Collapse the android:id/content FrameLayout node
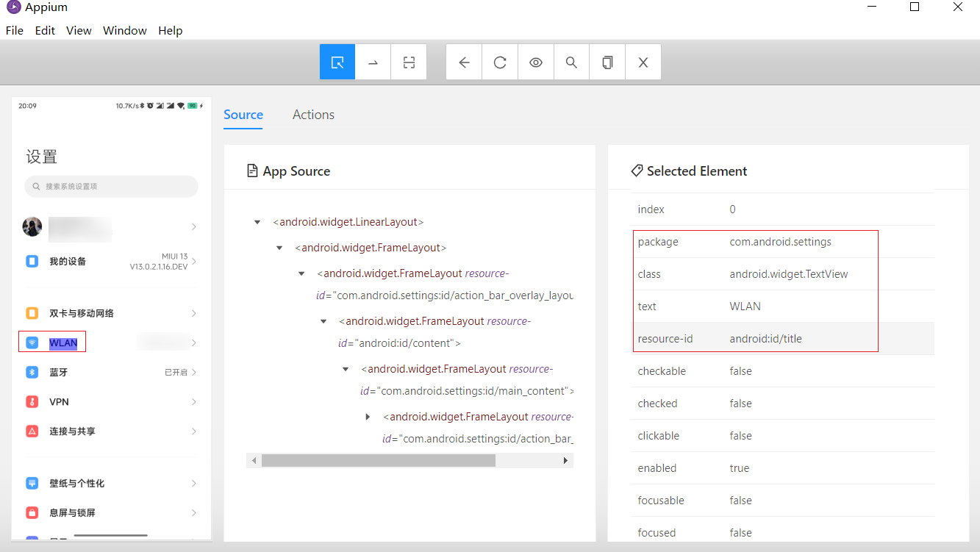Screen dimensions: 980x552 click(x=323, y=321)
